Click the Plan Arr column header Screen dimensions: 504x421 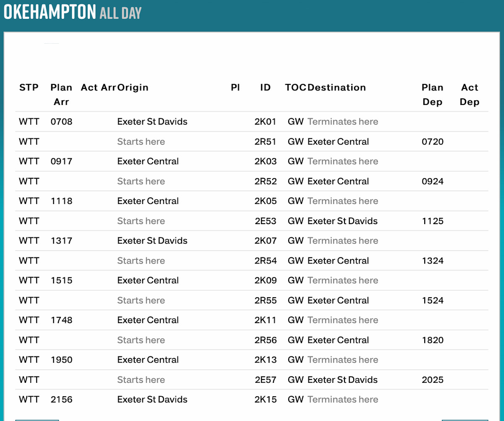tap(61, 94)
